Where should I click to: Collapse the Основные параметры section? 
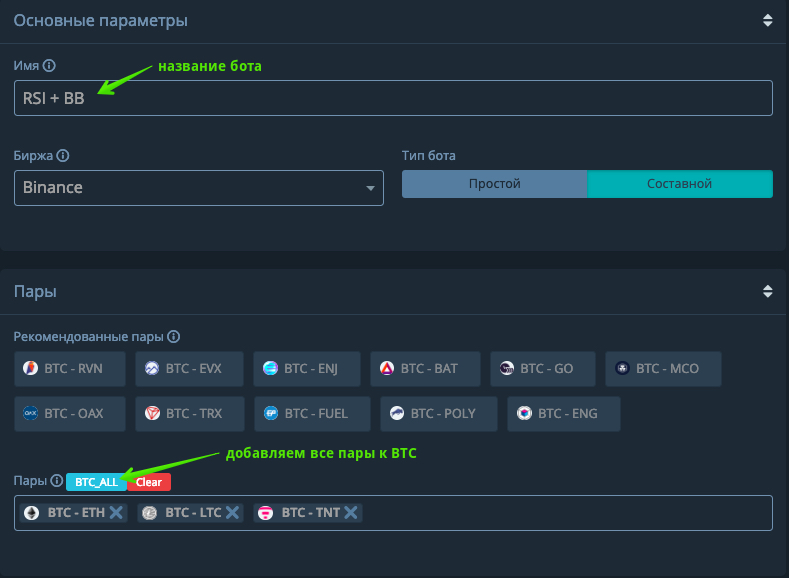tap(767, 20)
